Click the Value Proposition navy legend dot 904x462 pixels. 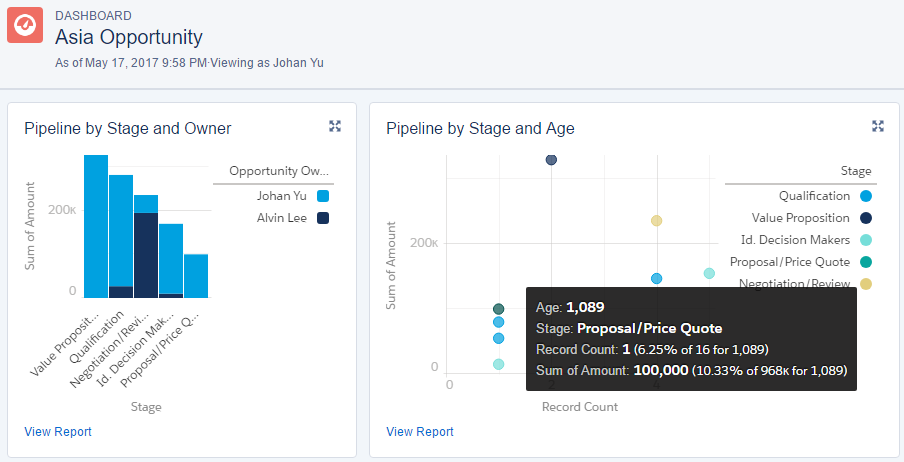(x=865, y=218)
